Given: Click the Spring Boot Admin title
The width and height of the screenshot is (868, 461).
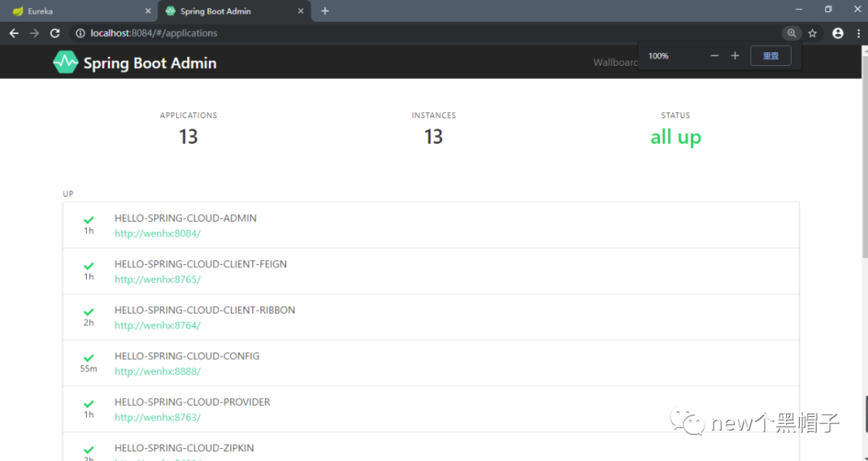Looking at the screenshot, I should tap(150, 63).
